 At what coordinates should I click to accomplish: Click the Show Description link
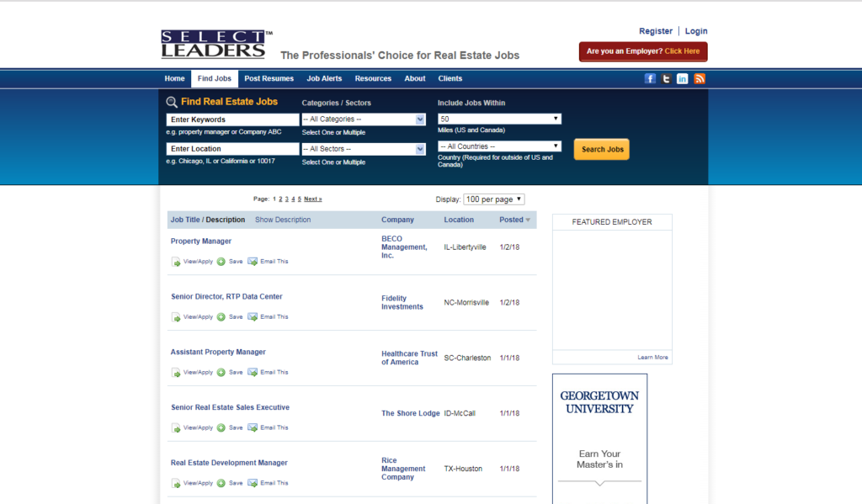coord(283,220)
